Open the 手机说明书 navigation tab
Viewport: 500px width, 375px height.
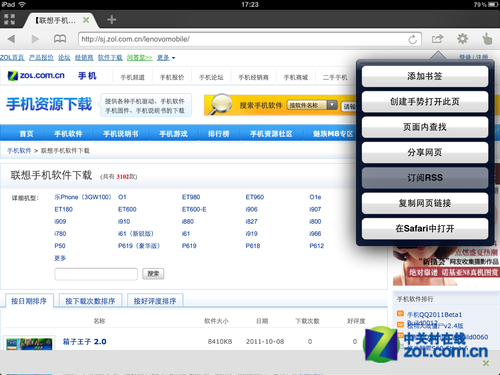(x=120, y=134)
